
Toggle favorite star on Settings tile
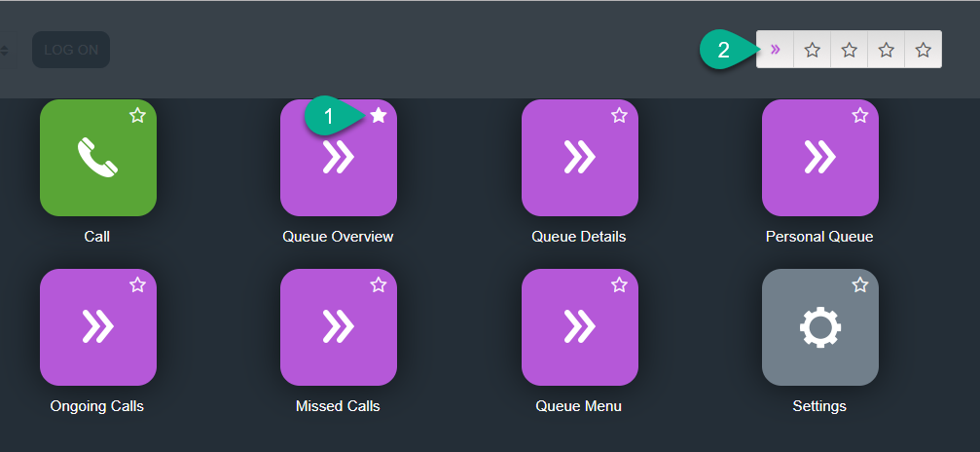pos(860,284)
